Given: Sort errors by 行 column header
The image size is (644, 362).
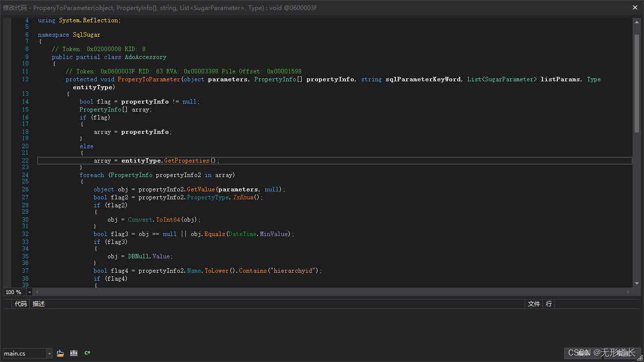Looking at the screenshot, I should [549, 304].
